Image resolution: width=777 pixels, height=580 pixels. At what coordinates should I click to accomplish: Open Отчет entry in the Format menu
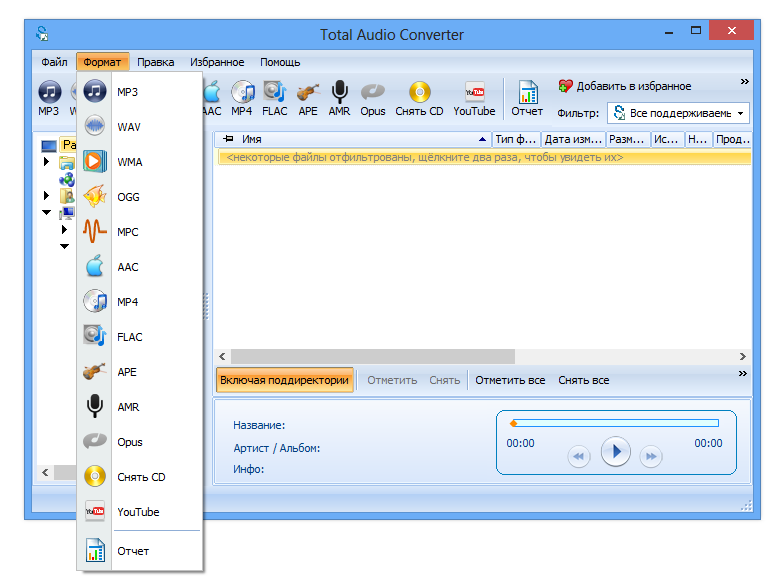(x=140, y=551)
